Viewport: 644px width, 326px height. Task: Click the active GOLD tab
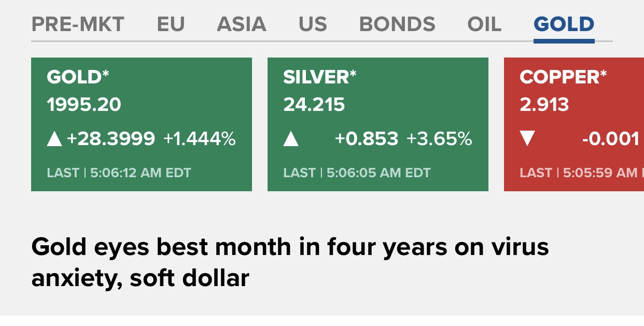point(564,24)
